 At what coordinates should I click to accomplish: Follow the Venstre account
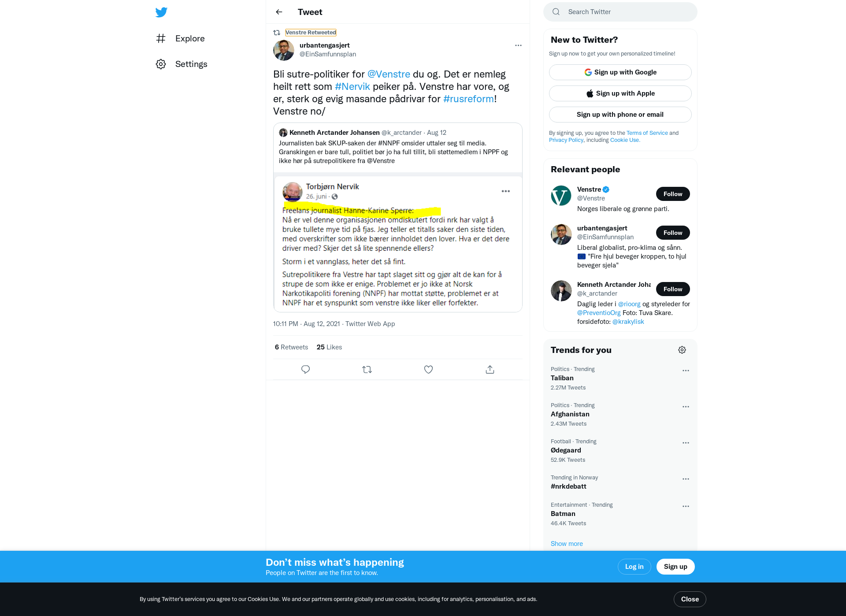click(673, 194)
